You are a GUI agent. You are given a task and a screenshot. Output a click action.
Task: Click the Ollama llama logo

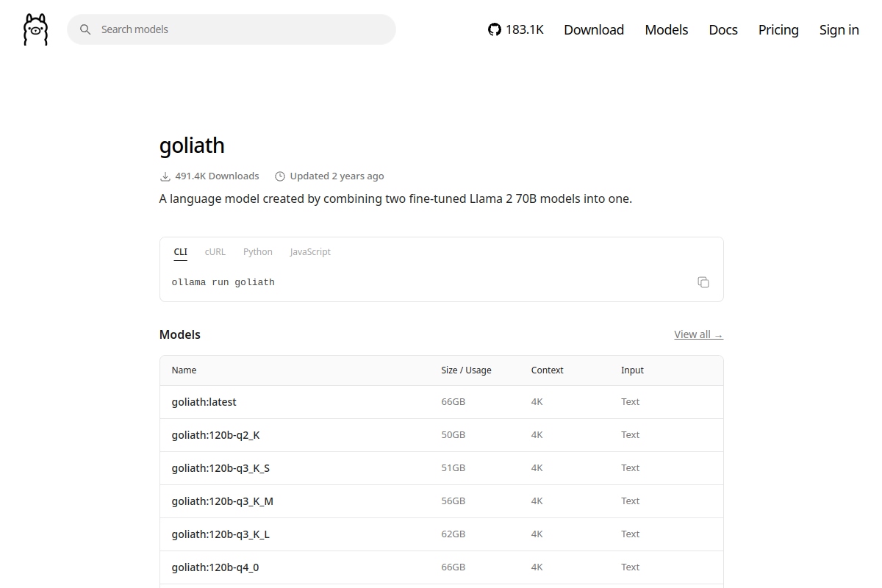pyautogui.click(x=35, y=29)
